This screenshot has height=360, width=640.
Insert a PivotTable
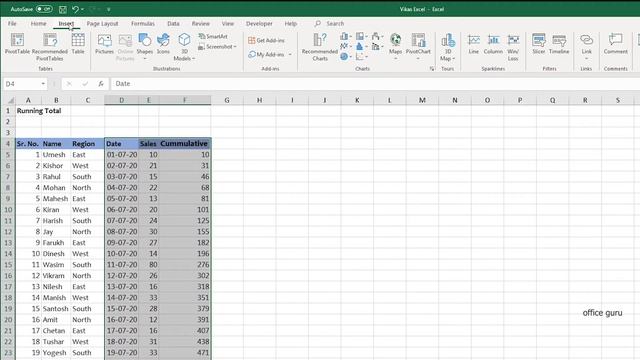point(17,44)
